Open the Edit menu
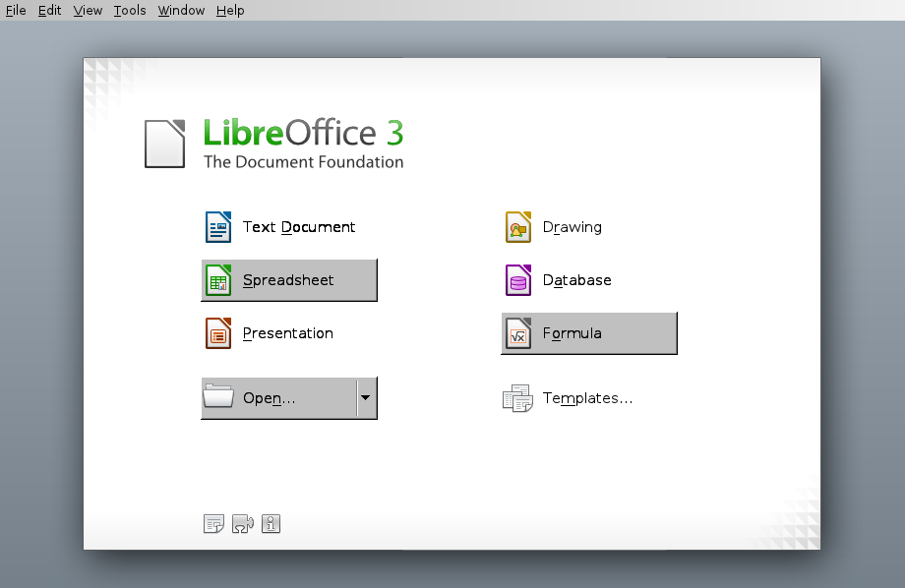This screenshot has height=588, width=905. click(49, 11)
